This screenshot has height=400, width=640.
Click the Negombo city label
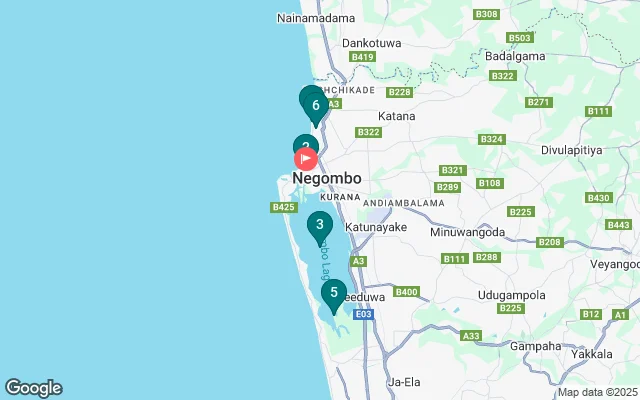(327, 178)
